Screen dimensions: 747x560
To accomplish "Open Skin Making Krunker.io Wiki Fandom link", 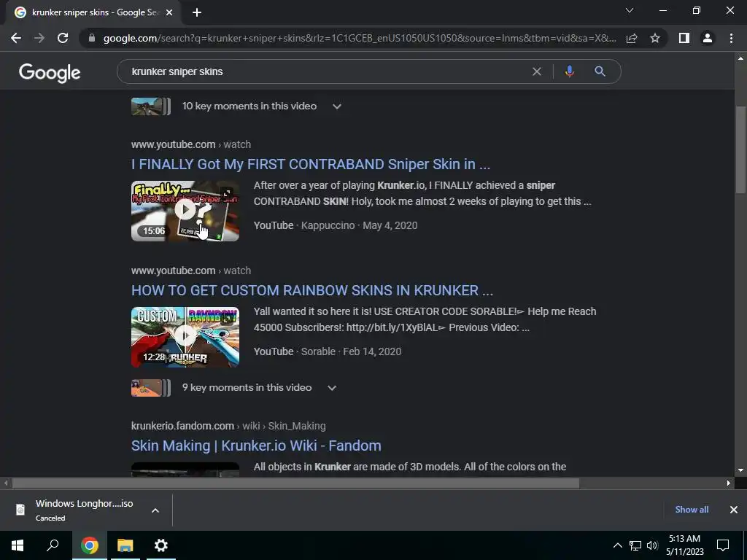I will point(256,446).
